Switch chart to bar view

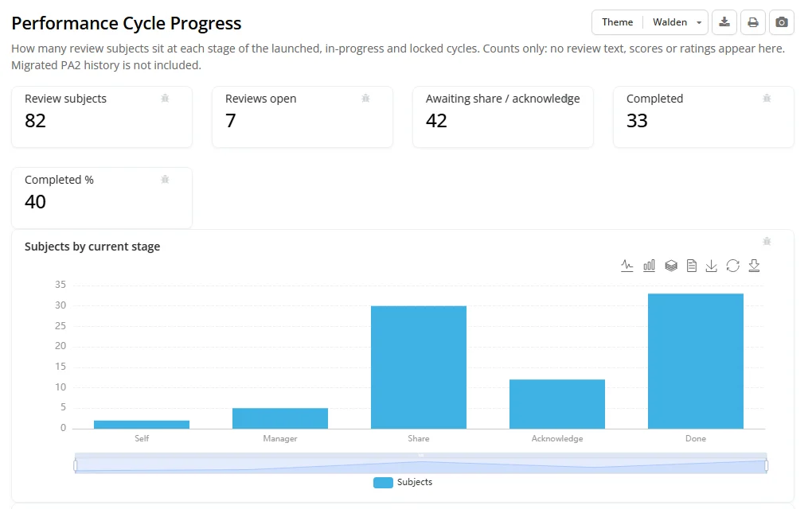coord(649,266)
